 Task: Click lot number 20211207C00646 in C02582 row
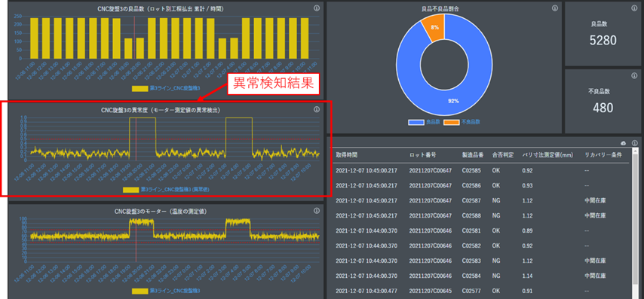pos(431,246)
